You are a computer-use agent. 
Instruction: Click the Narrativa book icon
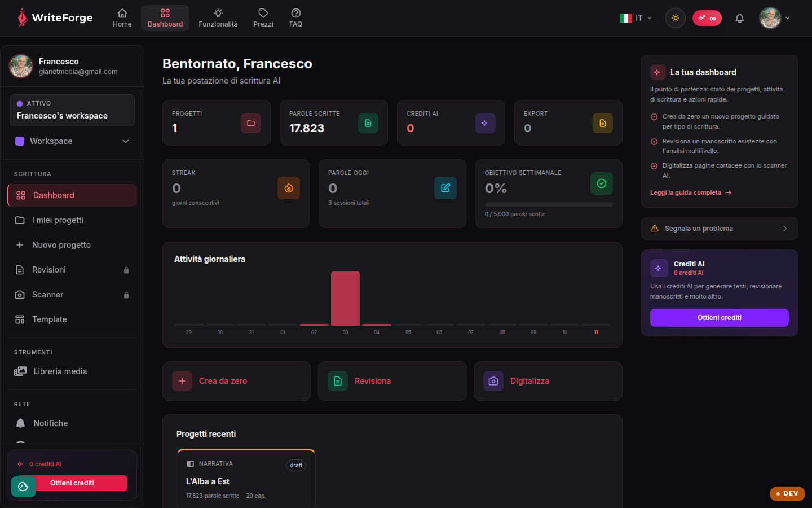pyautogui.click(x=191, y=464)
